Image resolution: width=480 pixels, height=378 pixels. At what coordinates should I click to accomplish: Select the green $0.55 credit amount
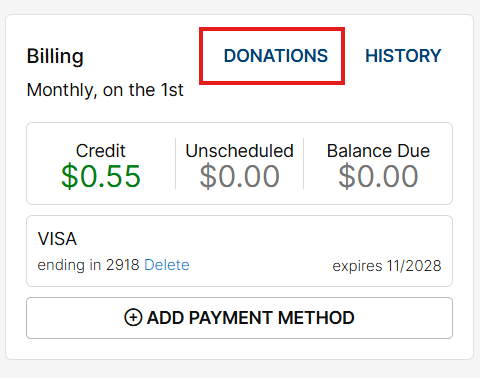[x=101, y=176]
